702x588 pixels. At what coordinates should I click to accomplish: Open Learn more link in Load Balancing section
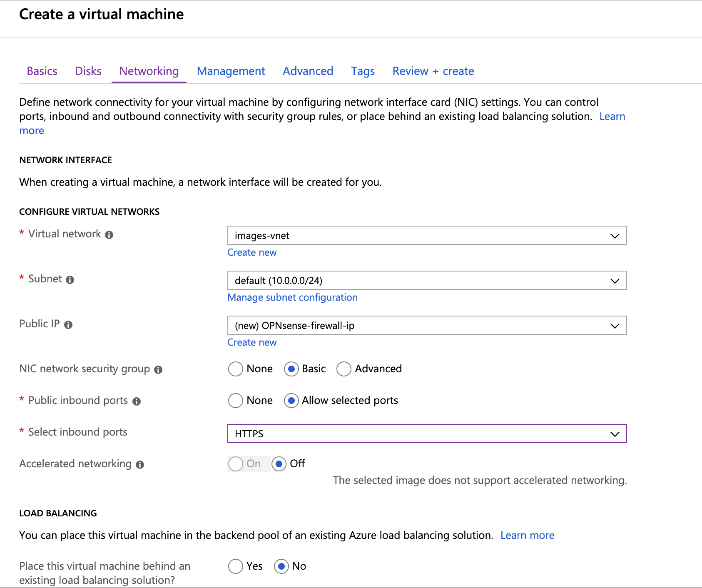point(527,535)
